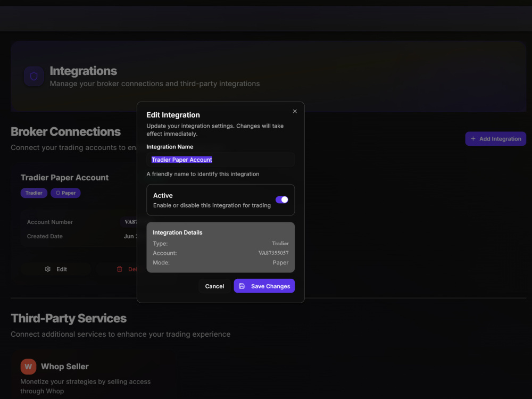Click Add Integration button

pos(496,139)
